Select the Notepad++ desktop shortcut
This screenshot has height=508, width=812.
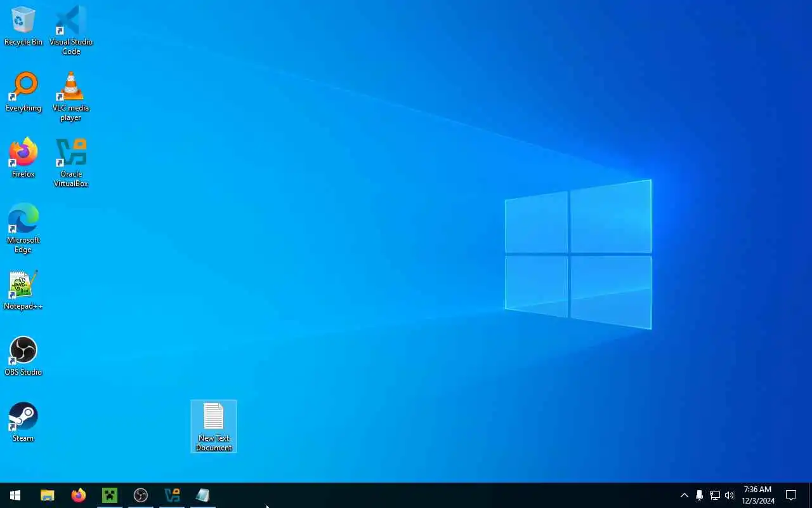pyautogui.click(x=23, y=290)
